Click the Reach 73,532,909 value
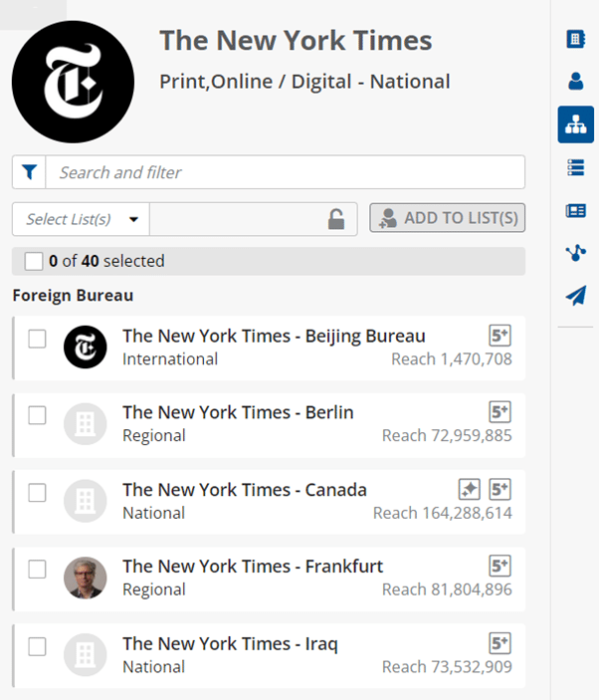This screenshot has width=599, height=700. point(447,667)
